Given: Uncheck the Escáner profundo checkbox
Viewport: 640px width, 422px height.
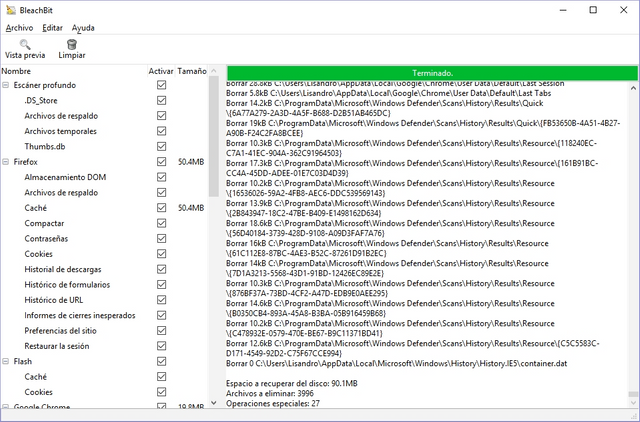Looking at the screenshot, I should (162, 85).
